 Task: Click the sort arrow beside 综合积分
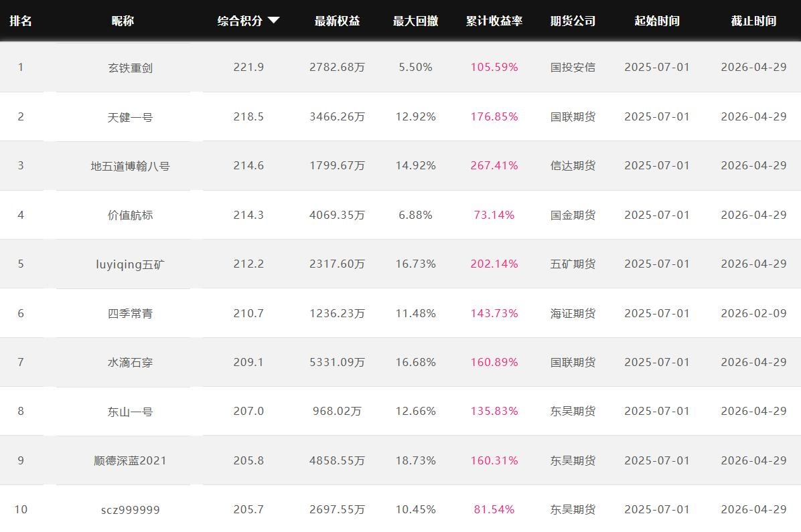[273, 21]
